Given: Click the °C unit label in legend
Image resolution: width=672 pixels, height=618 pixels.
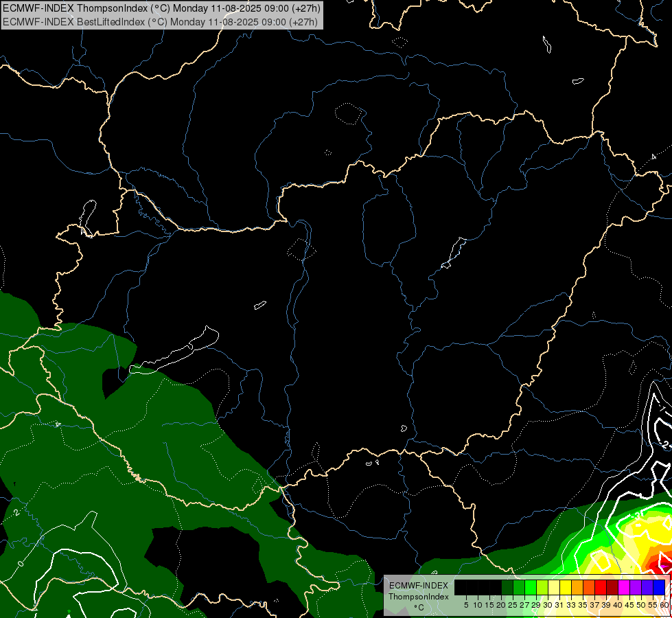Looking at the screenshot, I should 419,607.
